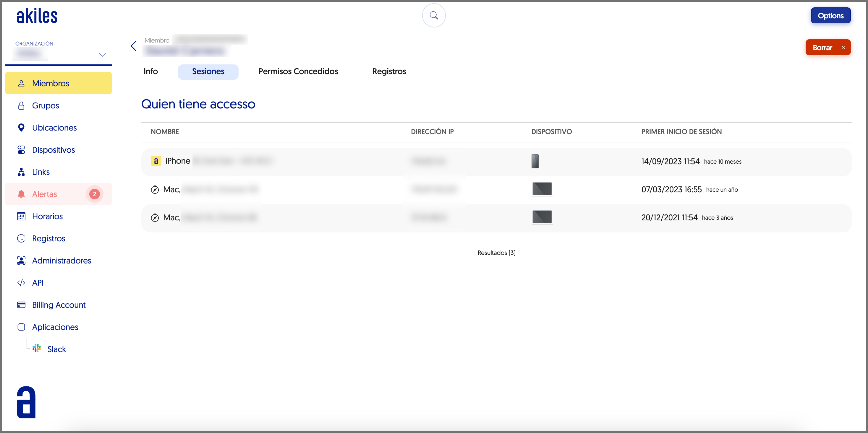Click the API code icon item
The width and height of the screenshot is (868, 433).
(x=38, y=282)
